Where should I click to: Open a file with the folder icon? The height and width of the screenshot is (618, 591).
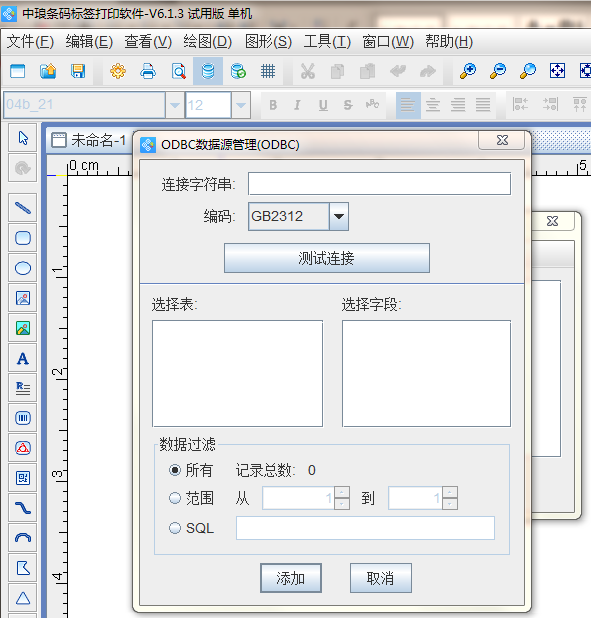(48, 71)
